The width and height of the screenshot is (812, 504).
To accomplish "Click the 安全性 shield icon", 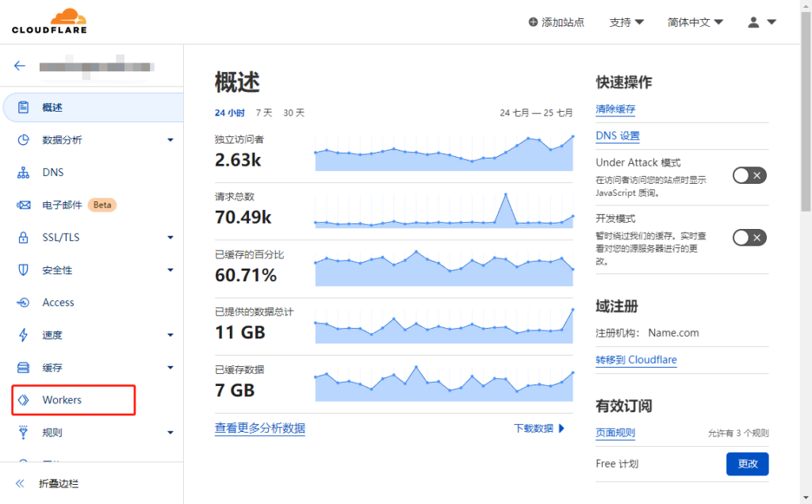I will 24,270.
